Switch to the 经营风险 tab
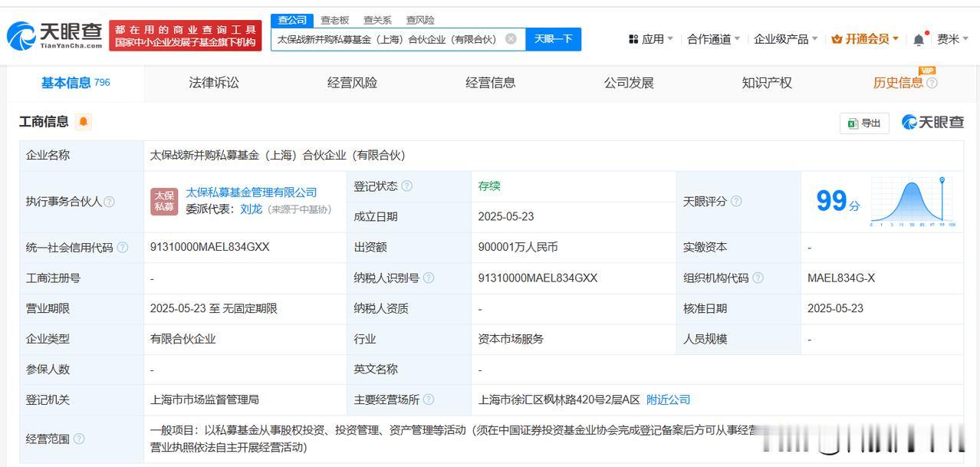This screenshot has height=467, width=980. [352, 83]
